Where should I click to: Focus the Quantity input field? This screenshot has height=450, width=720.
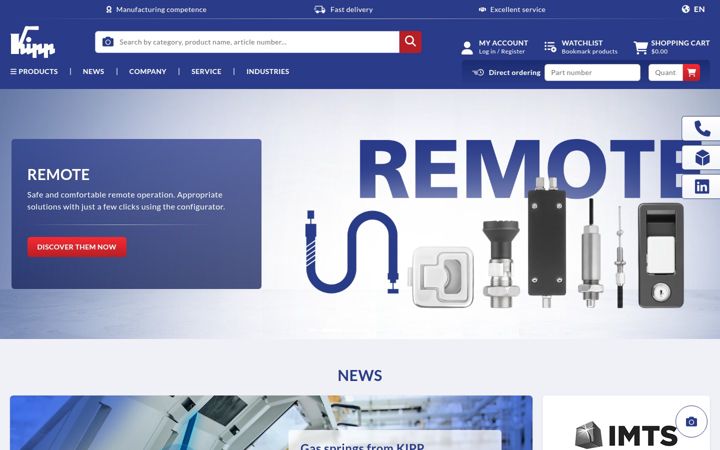(666, 73)
